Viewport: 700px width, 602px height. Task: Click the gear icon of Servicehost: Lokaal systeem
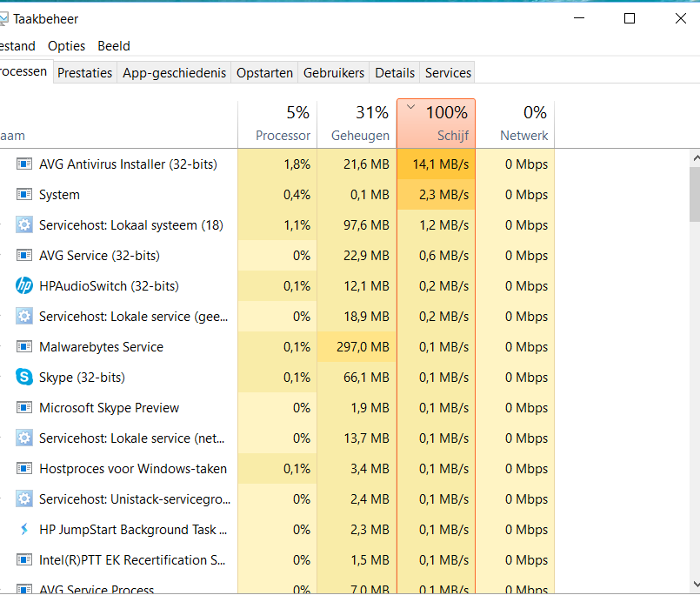point(24,224)
